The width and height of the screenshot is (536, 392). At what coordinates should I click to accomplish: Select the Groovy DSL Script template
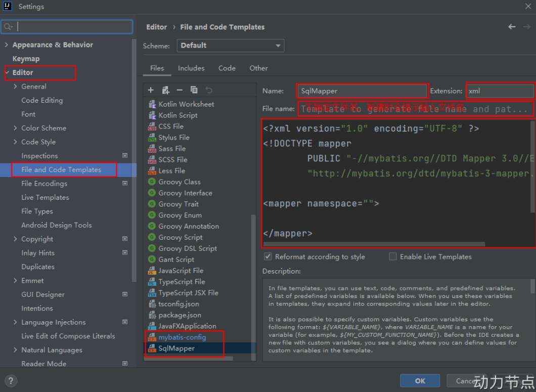coord(187,249)
